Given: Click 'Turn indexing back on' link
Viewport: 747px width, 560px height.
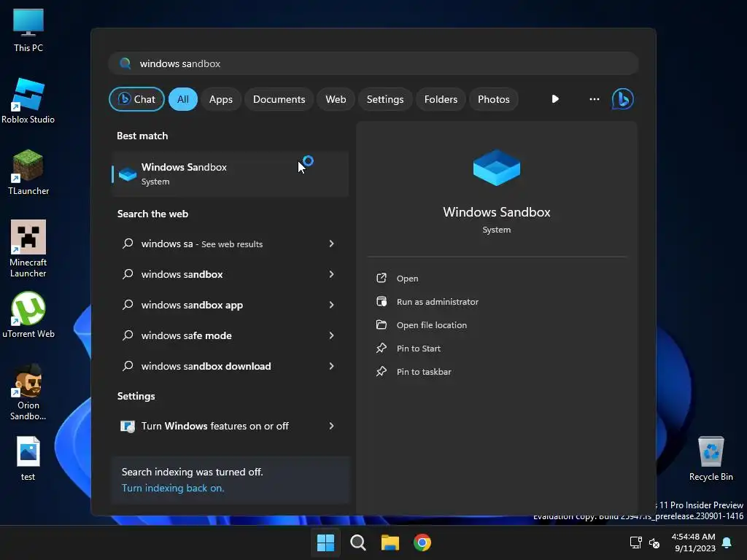Looking at the screenshot, I should (x=173, y=488).
